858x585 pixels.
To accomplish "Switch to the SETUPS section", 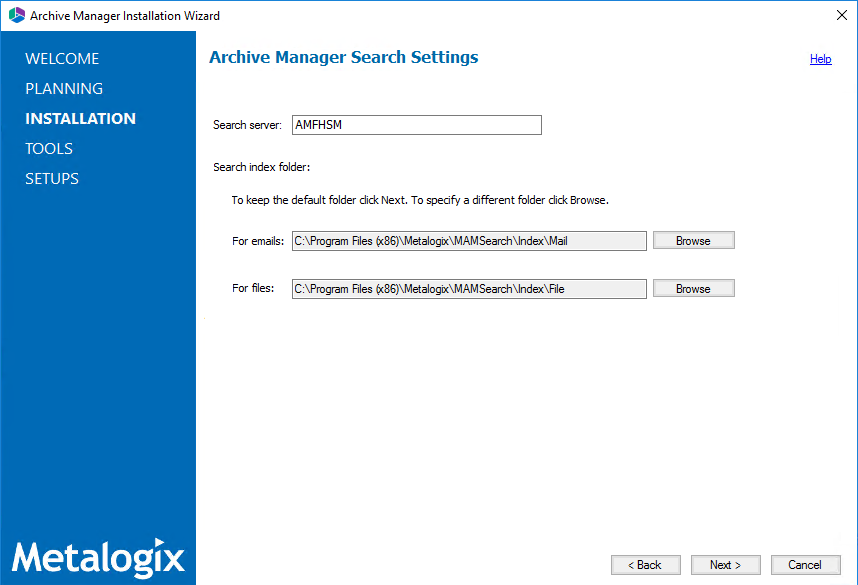I will pyautogui.click(x=52, y=179).
